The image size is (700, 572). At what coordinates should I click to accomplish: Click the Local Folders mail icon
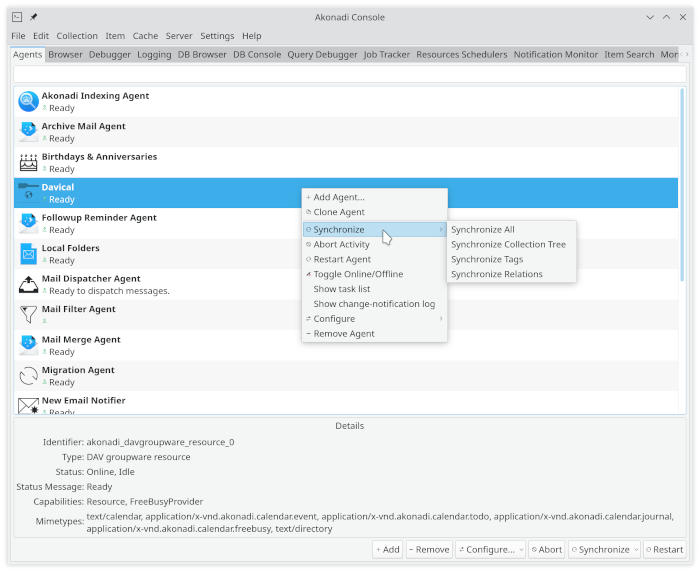(x=28, y=254)
